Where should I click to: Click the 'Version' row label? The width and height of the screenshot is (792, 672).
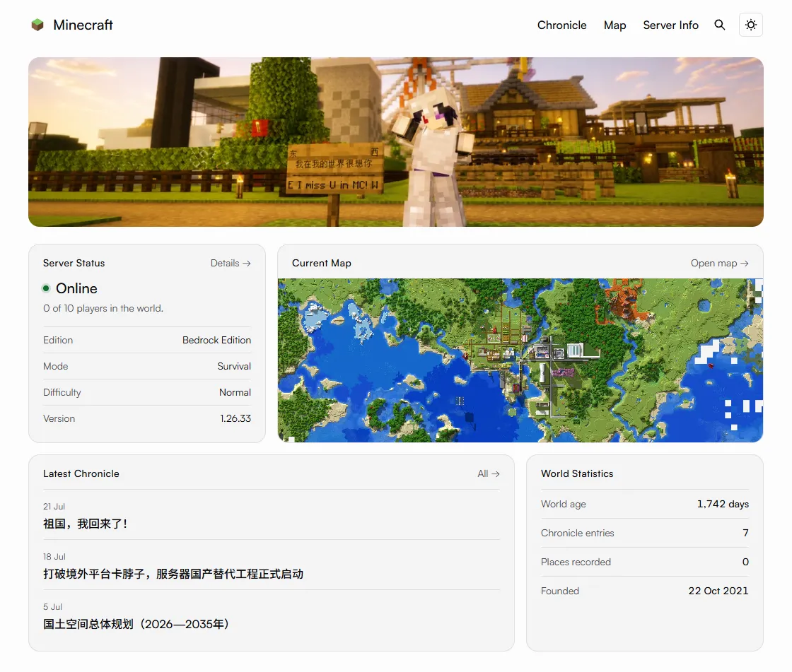coord(59,418)
